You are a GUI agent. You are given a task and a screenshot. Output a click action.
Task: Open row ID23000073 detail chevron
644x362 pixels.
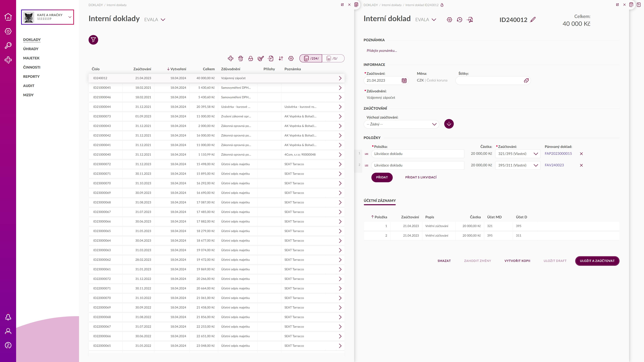[x=340, y=116]
